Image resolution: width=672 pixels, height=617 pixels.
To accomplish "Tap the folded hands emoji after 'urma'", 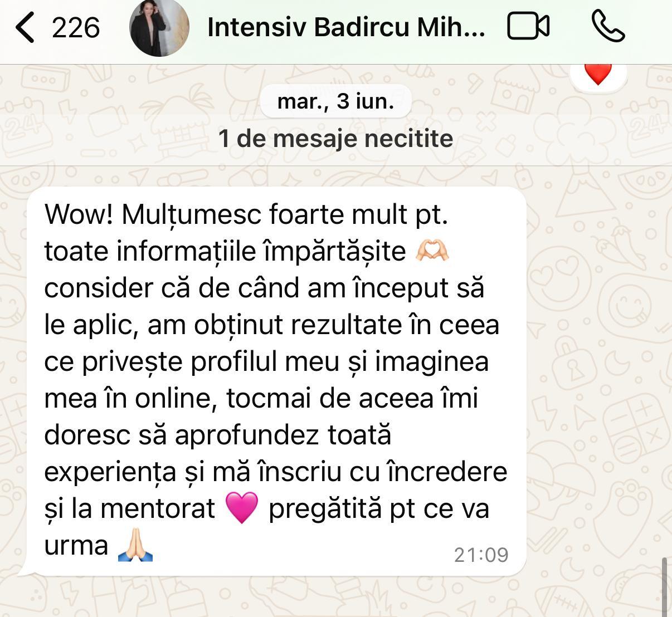I will (135, 545).
